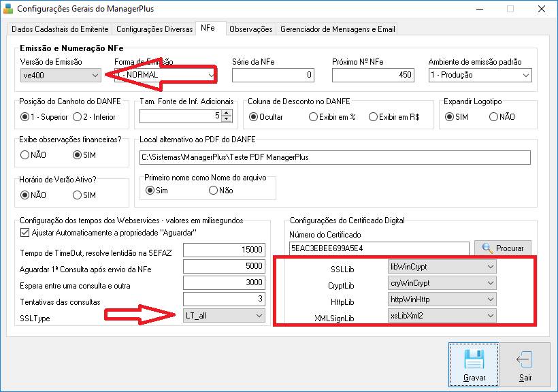Decrease the Tam. Fonte spinner value
The image size is (558, 392).
coord(227,119)
